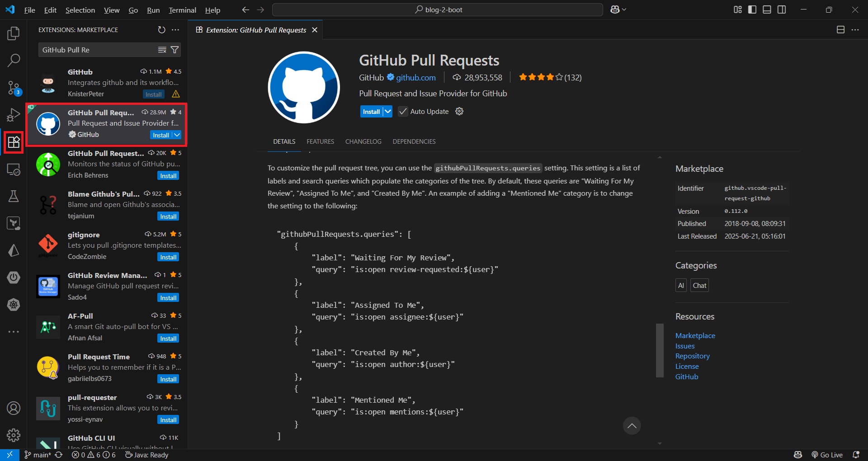Close the GitHub Pull Requests extension tab
The image size is (868, 461).
coord(315,30)
